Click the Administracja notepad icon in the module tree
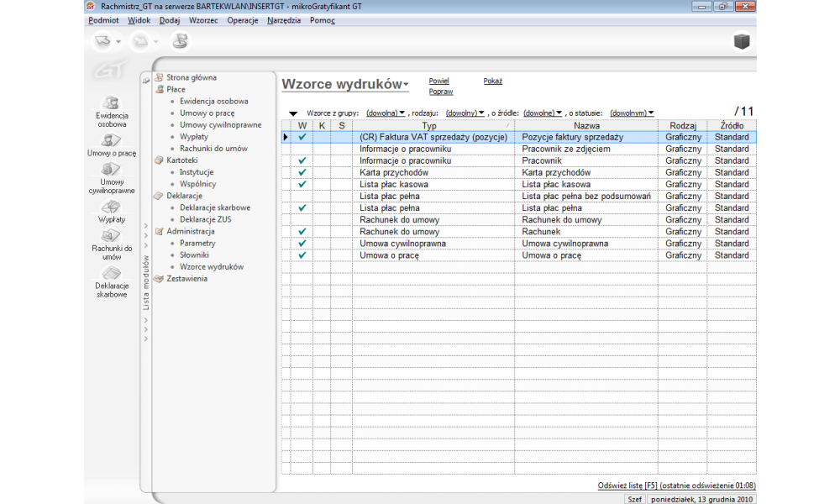The height and width of the screenshot is (504, 840). 159,231
